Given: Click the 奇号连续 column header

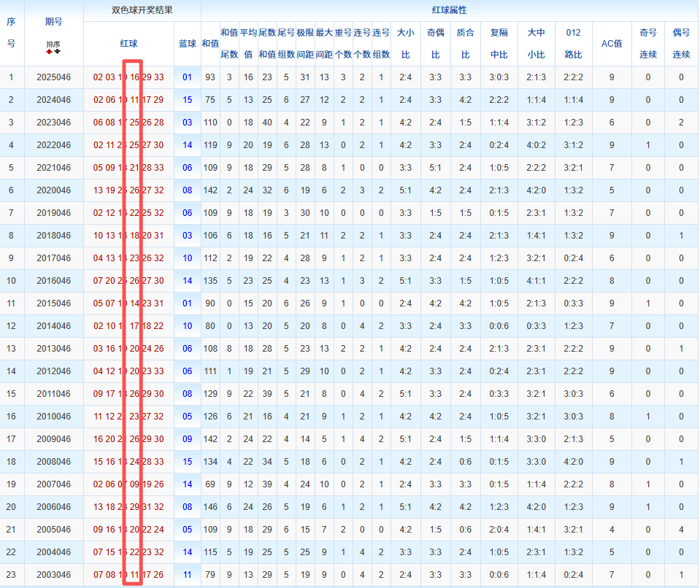Looking at the screenshot, I should 647,43.
